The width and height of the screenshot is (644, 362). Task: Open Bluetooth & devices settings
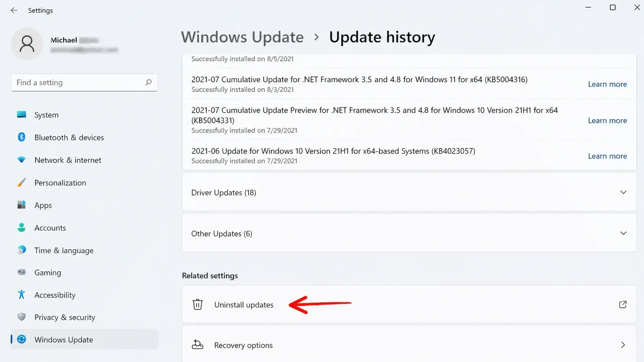coord(84,137)
